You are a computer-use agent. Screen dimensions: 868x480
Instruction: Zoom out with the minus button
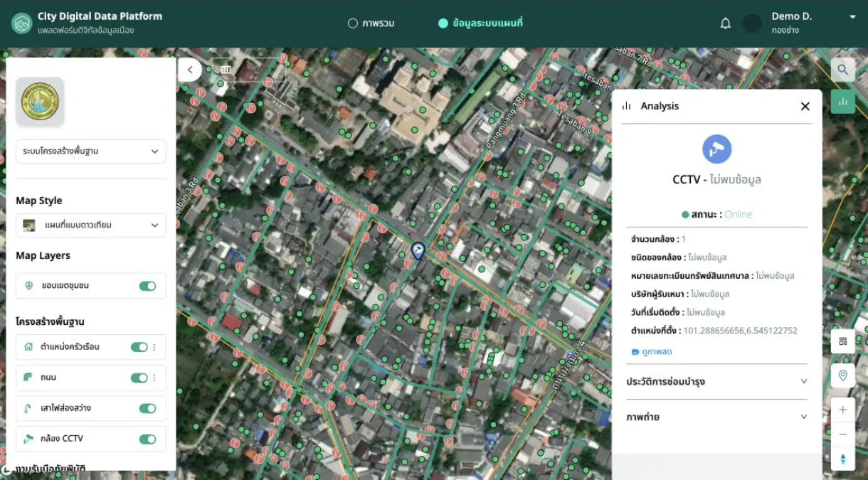842,434
